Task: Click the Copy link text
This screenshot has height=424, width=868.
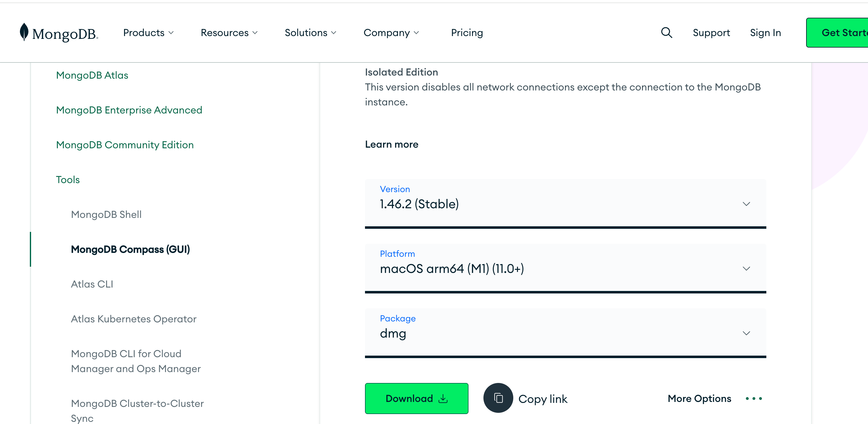Action: click(542, 399)
